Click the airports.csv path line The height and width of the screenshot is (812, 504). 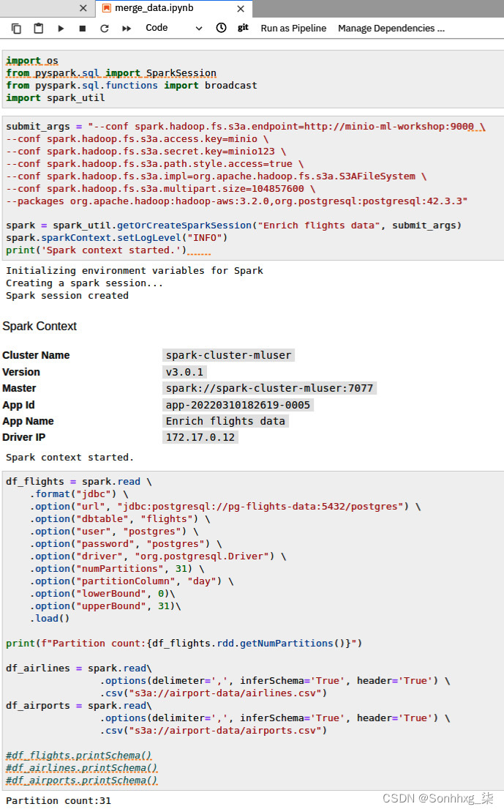tap(213, 730)
